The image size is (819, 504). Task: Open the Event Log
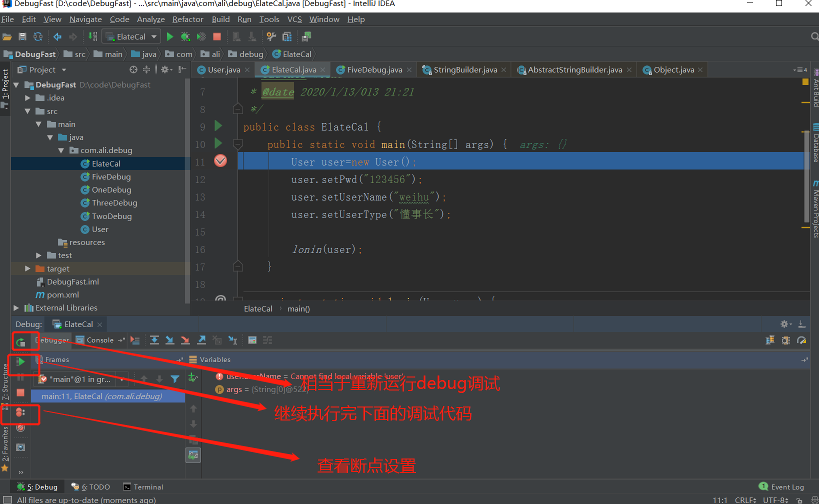point(781,487)
